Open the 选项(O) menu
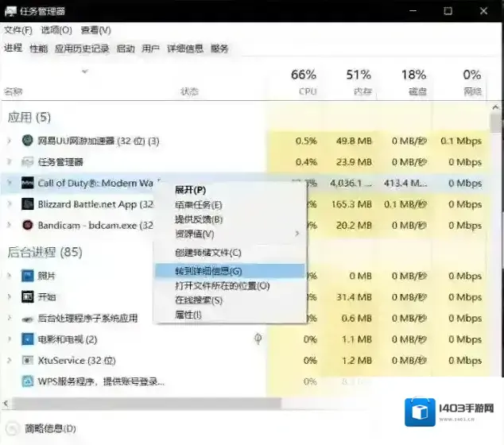 [56, 30]
